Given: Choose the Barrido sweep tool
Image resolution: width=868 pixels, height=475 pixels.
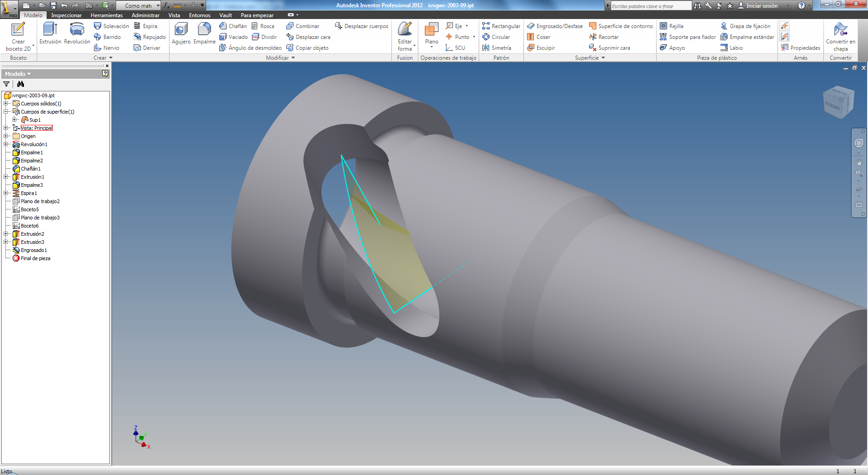Looking at the screenshot, I should point(107,37).
